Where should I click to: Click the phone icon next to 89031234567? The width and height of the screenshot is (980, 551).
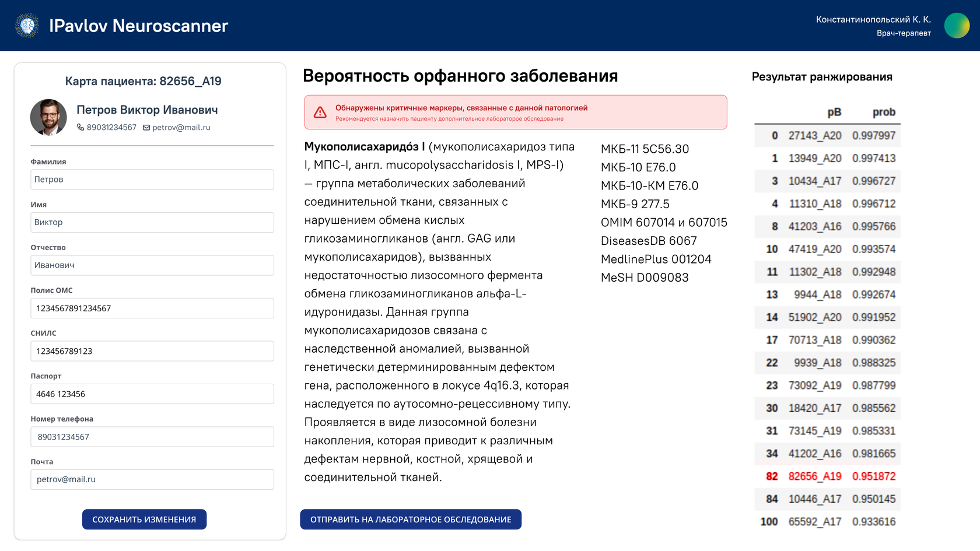[80, 127]
